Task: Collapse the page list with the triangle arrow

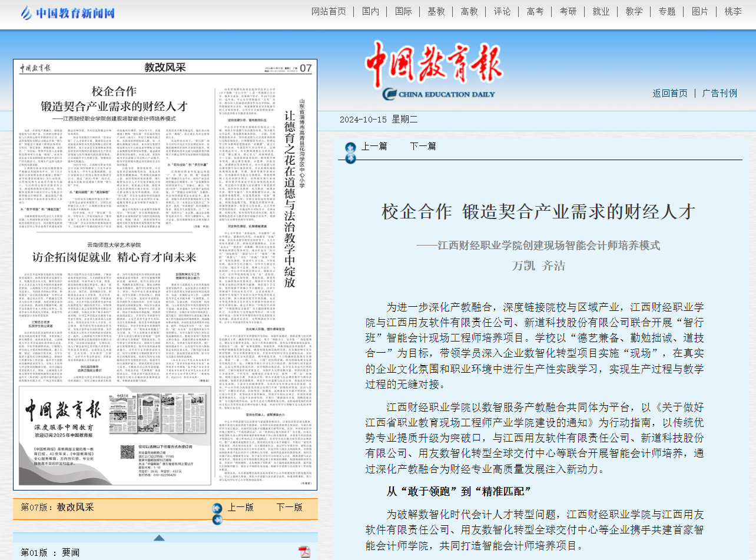Action: 159,538
